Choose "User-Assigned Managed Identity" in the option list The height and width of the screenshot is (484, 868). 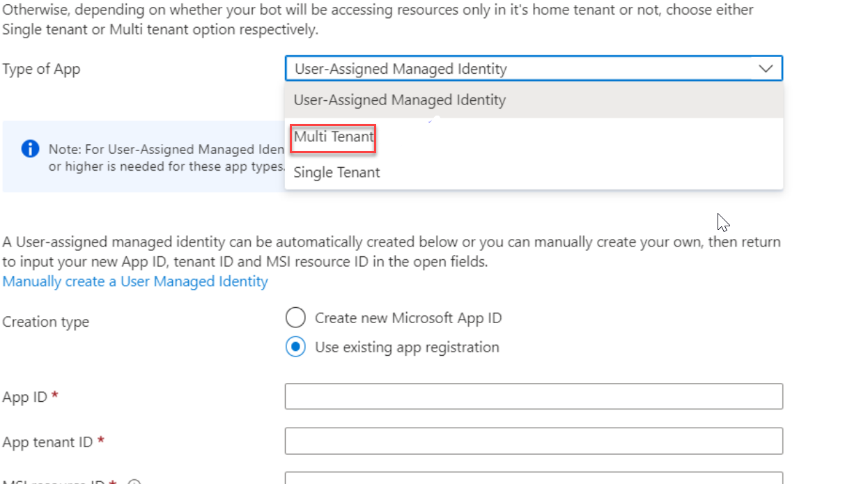(399, 100)
